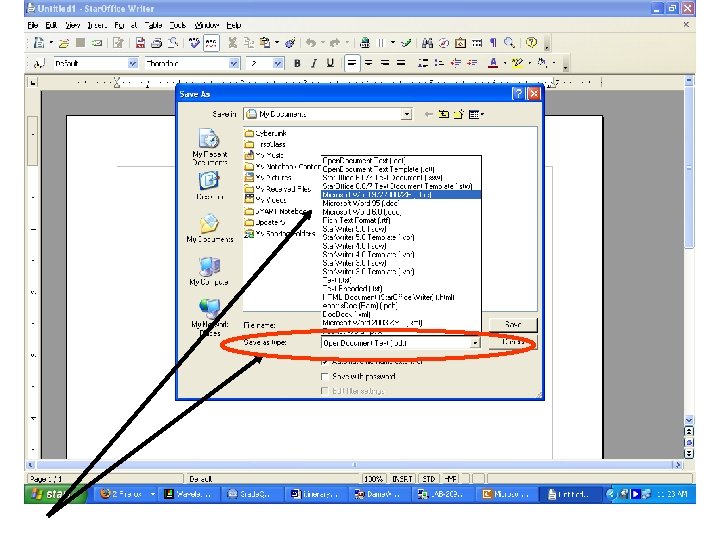This screenshot has width=720, height=540.
Task: Click New document icon in Writer toolbar
Action: (39, 43)
